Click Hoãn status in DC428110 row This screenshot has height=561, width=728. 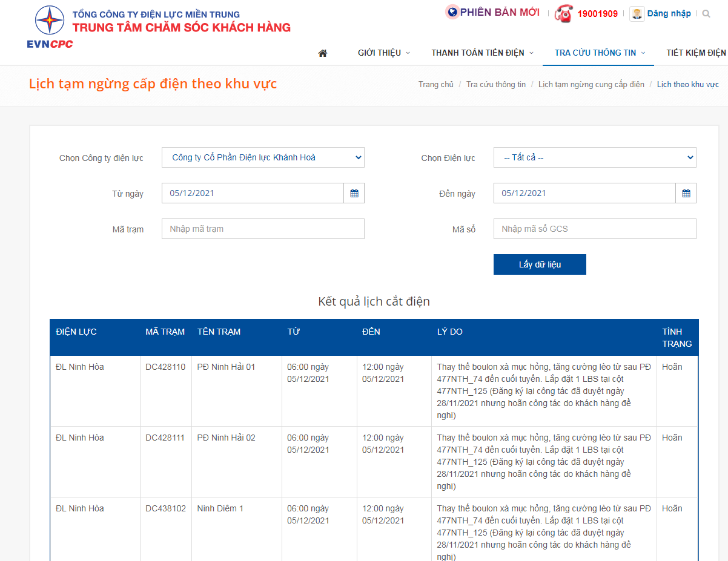pos(672,367)
